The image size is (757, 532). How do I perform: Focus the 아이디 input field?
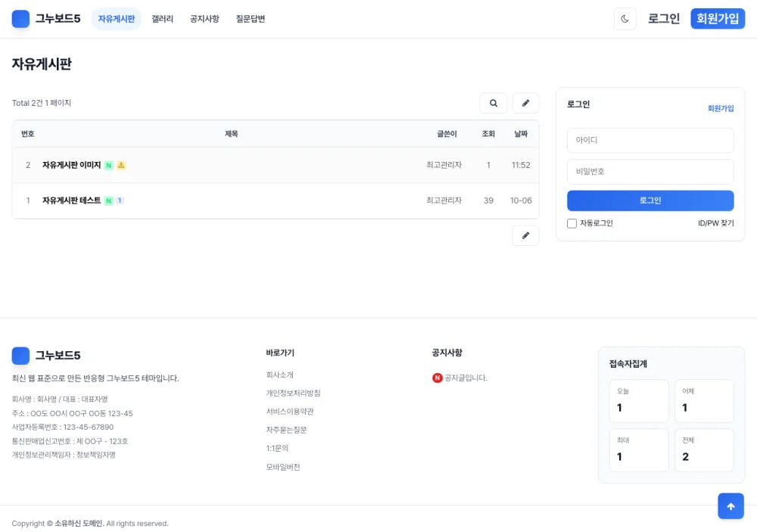point(650,140)
